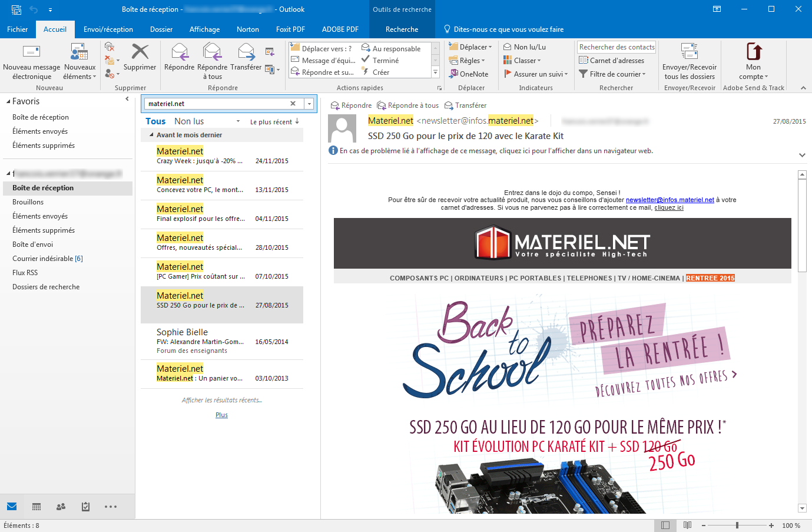Image resolution: width=812 pixels, height=532 pixels.
Task: Click the Supprimer delete icon
Action: (140, 52)
